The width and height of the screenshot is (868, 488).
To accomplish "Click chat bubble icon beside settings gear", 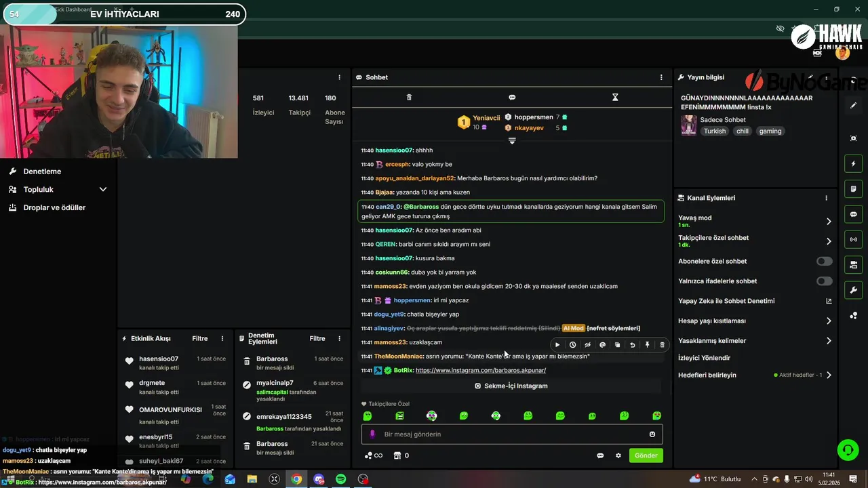I will pyautogui.click(x=600, y=455).
